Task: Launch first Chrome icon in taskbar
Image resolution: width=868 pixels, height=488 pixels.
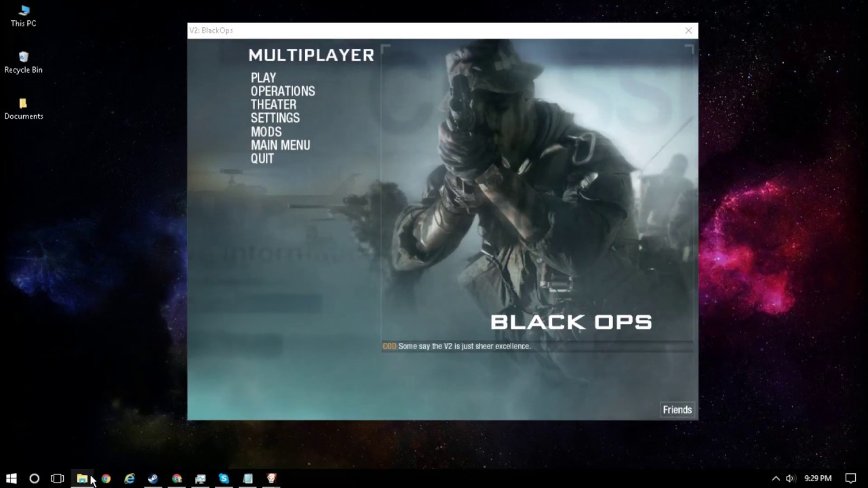Action: pos(106,479)
